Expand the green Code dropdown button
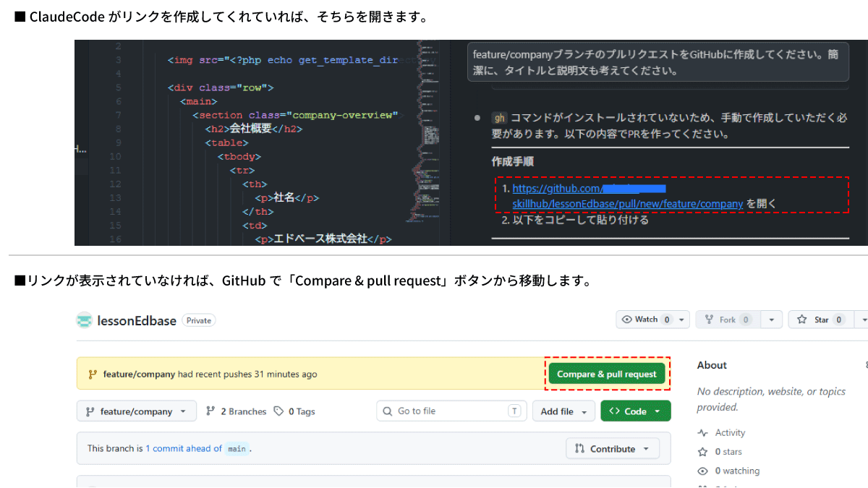Image resolution: width=868 pixels, height=488 pixels. (x=636, y=411)
